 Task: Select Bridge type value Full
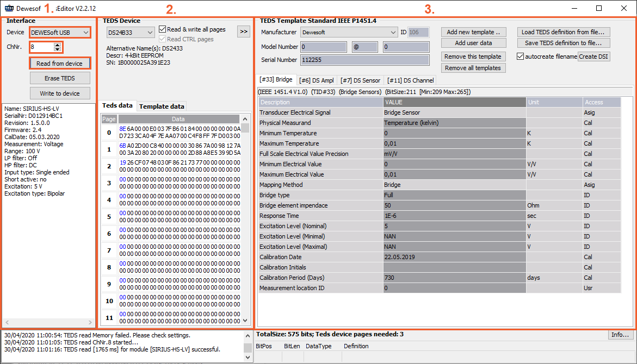pos(454,195)
